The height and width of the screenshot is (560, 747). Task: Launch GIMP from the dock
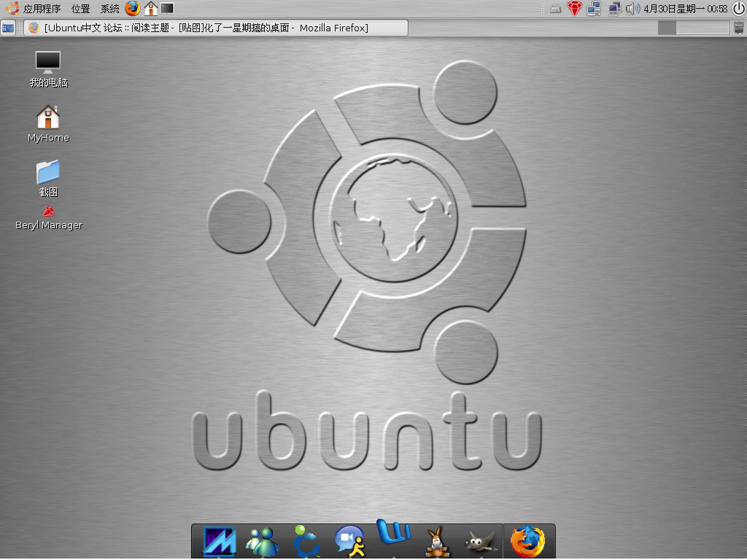(x=480, y=542)
